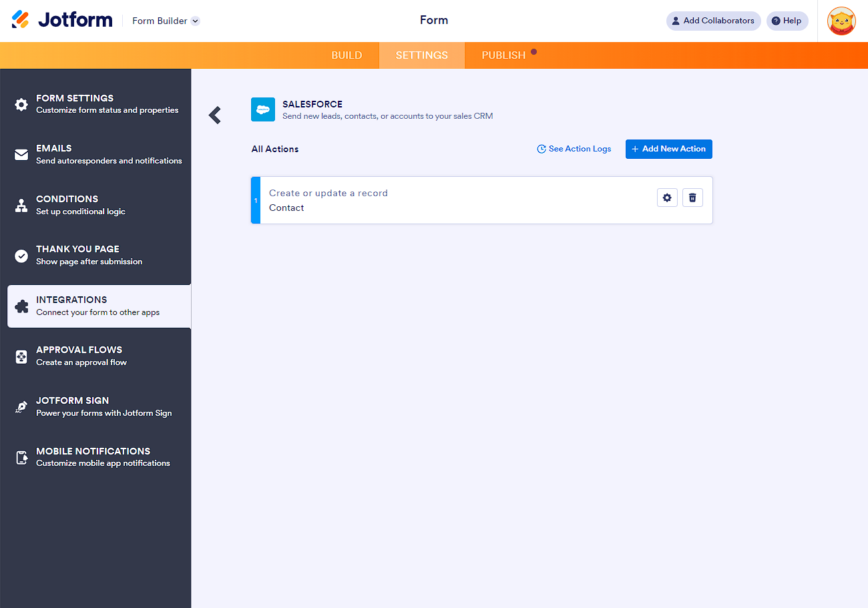Delete the Contact action with trash icon
The image size is (868, 608).
(692, 198)
